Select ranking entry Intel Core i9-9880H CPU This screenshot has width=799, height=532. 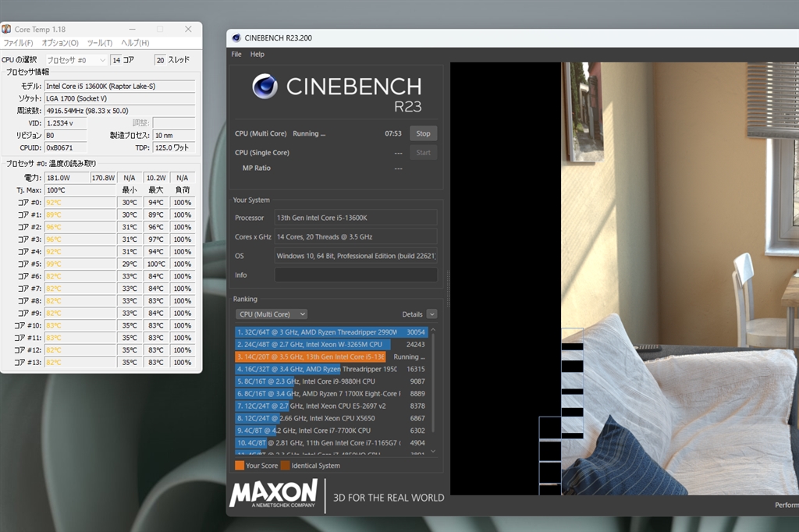[331, 381]
